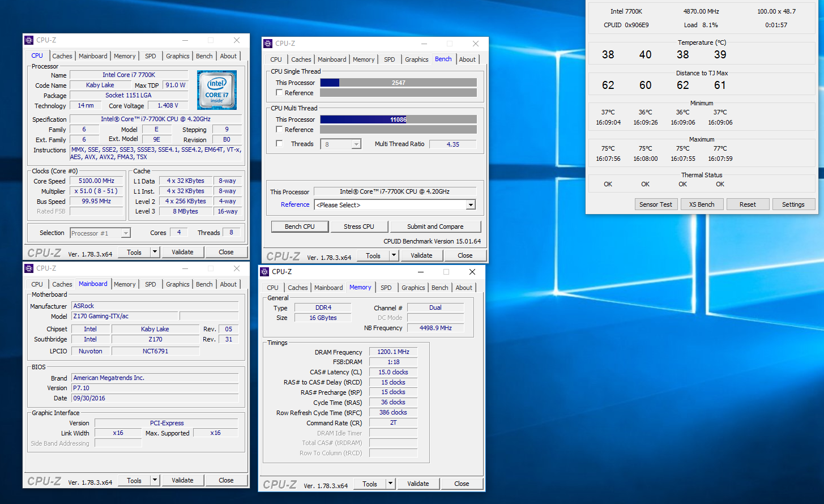This screenshot has width=824, height=504.
Task: Click the 'Intel Core i7 7700K' name field
Action: coord(129,75)
